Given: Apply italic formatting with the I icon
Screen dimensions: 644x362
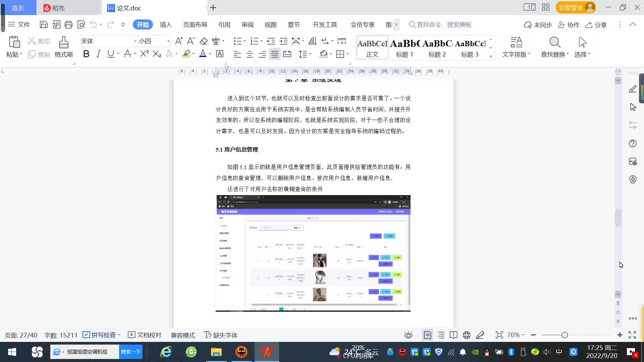Looking at the screenshot, I should (98, 54).
